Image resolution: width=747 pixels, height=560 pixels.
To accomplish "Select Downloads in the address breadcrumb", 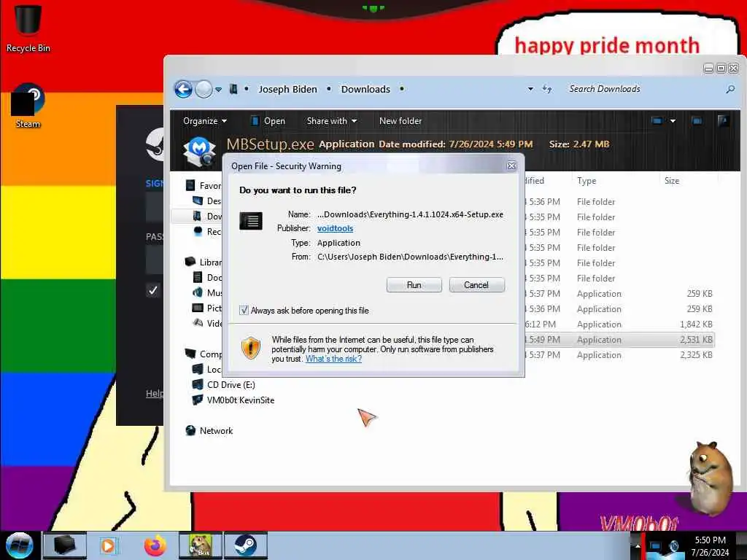I will click(x=365, y=89).
